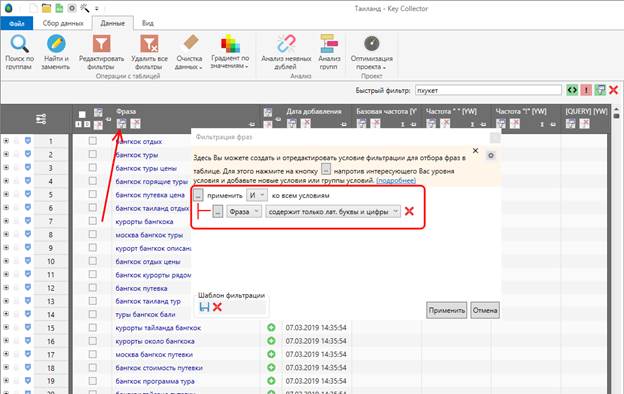The width and height of the screenshot is (624, 394).
Task: Tick checkbox of row 17
Action: 92,354
